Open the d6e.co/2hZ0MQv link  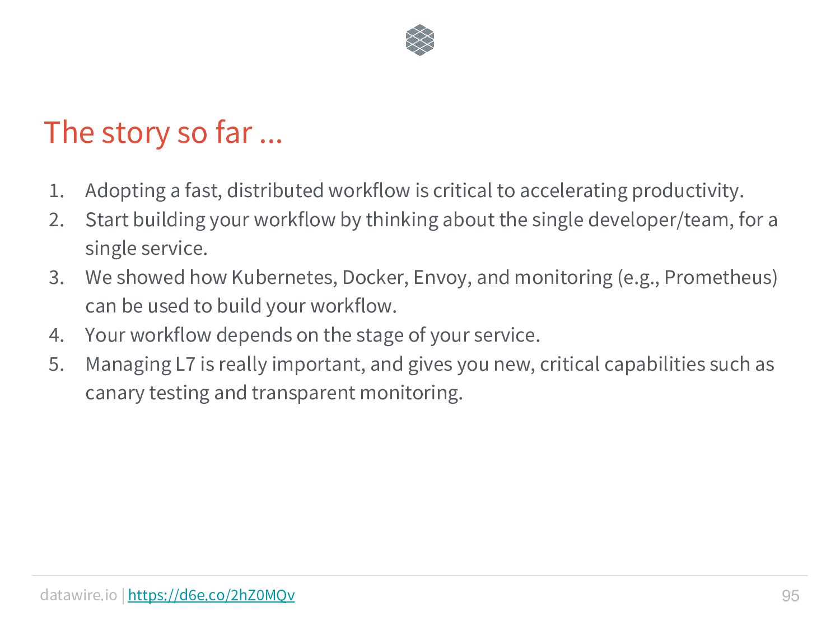(211, 595)
